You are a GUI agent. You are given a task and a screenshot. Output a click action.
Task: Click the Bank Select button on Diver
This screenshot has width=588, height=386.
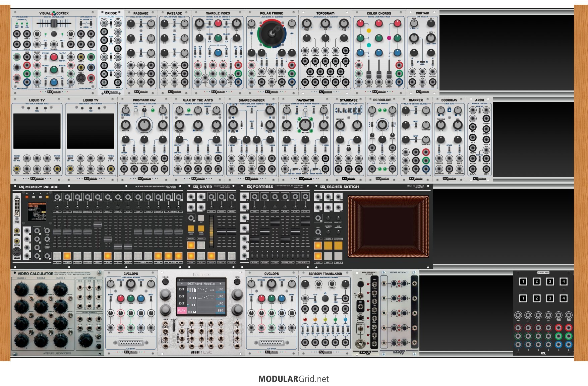pyautogui.click(x=201, y=229)
